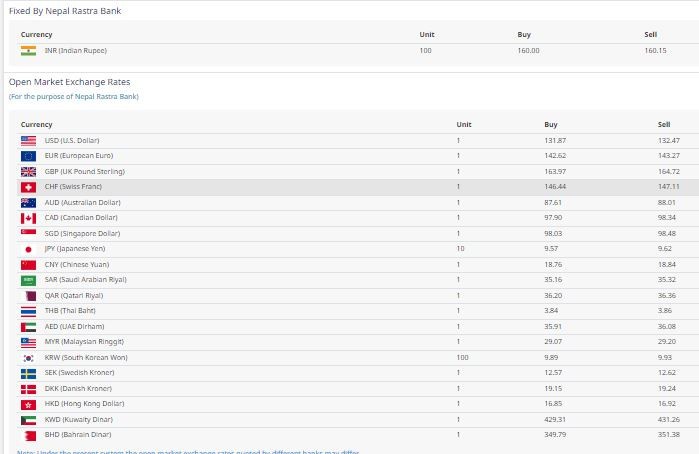Image resolution: width=699 pixels, height=454 pixels.
Task: Click the For the purpose of Nepal Rastra Bank note
Action: (x=74, y=96)
